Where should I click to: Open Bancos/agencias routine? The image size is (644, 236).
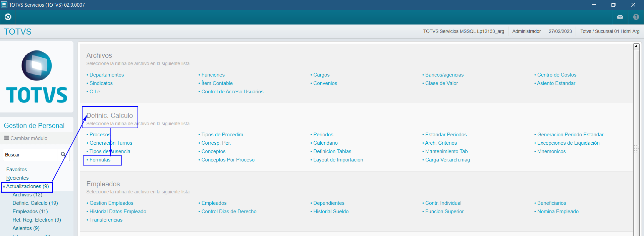pos(444,75)
